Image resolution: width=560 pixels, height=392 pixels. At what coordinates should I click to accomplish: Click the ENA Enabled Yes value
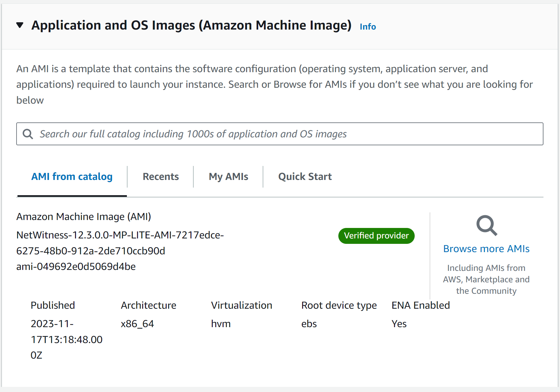point(399,324)
